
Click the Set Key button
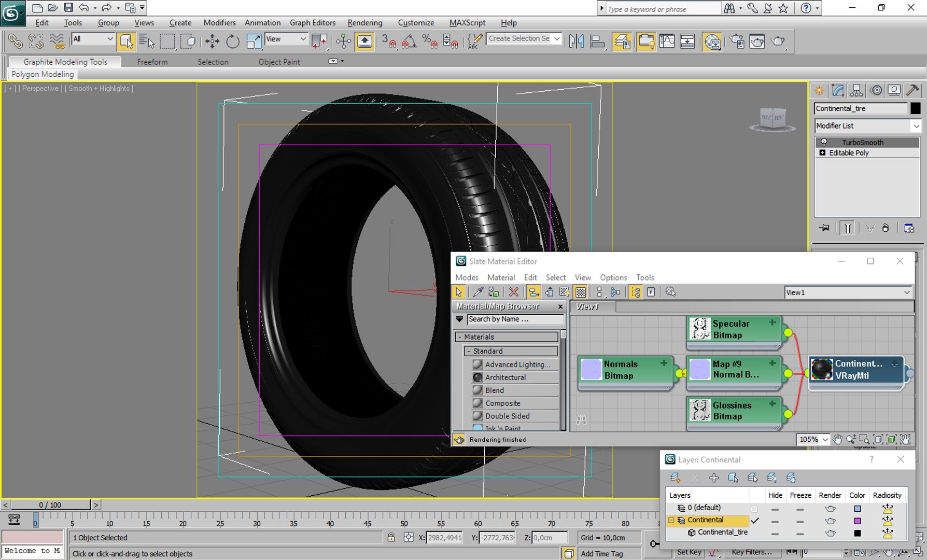click(x=689, y=552)
